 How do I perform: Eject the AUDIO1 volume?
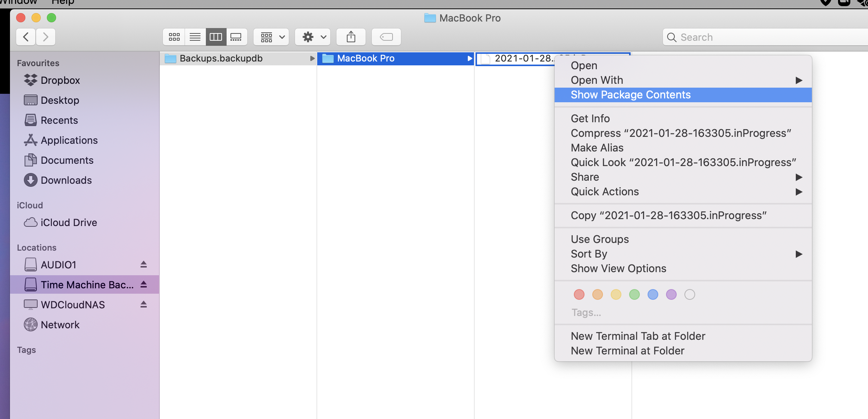click(x=144, y=264)
